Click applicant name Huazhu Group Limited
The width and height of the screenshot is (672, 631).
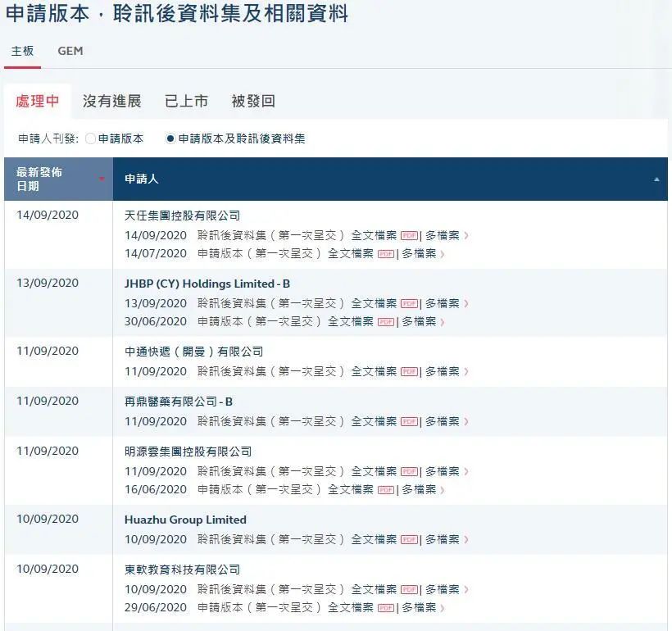tap(185, 520)
